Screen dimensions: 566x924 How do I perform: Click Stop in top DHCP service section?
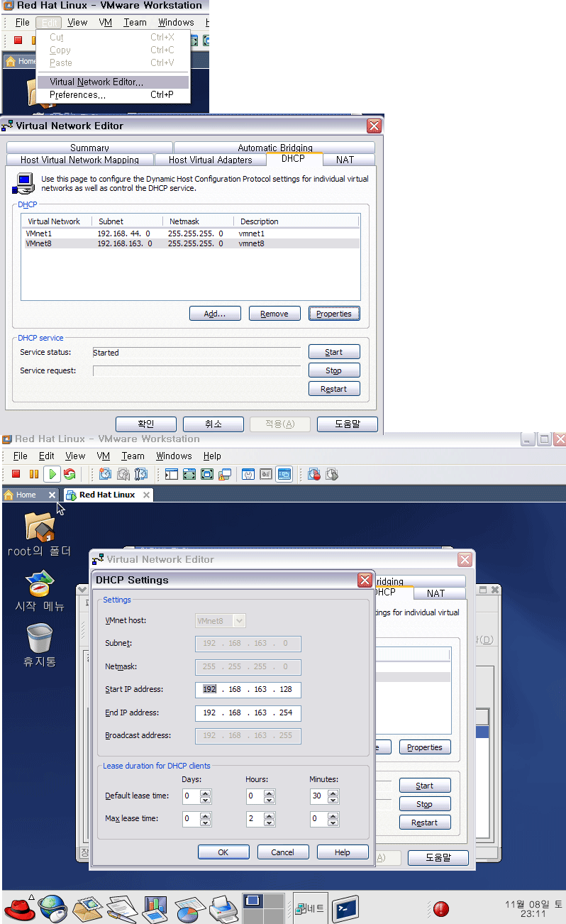[x=334, y=370]
